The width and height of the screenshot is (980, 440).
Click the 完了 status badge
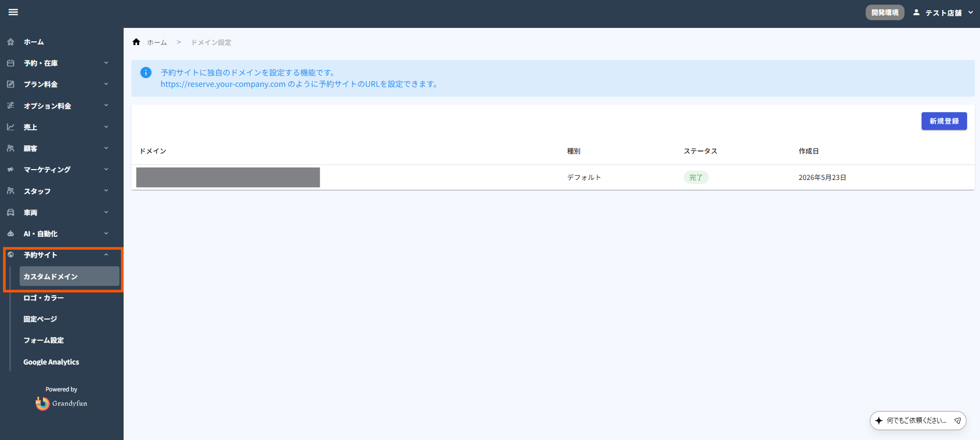[x=696, y=177]
